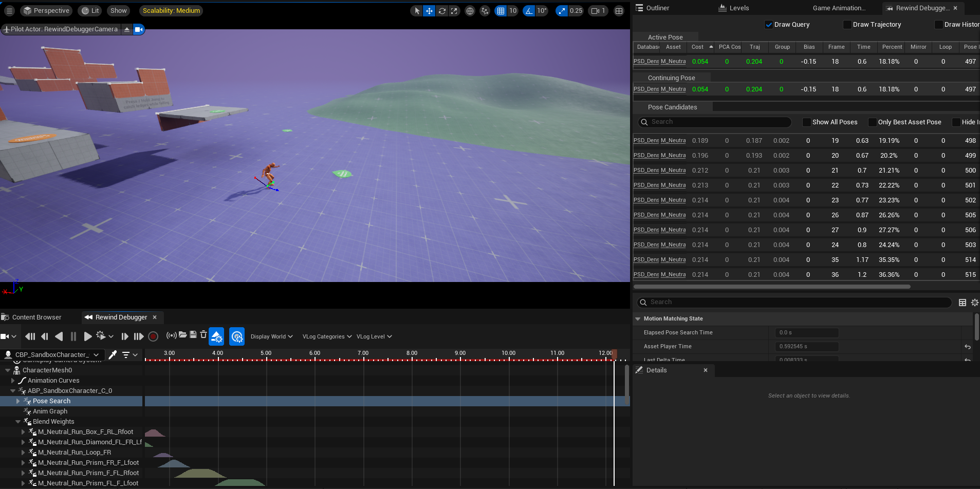Enable the Draw History checkbox
The width and height of the screenshot is (980, 489).
[939, 25]
